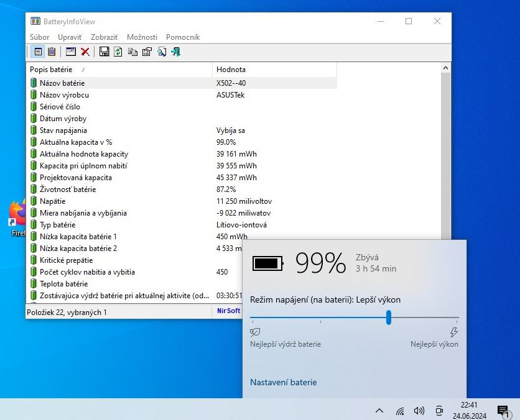This screenshot has width=520, height=420.
Task: Open the Upraviť menu
Action: click(70, 37)
